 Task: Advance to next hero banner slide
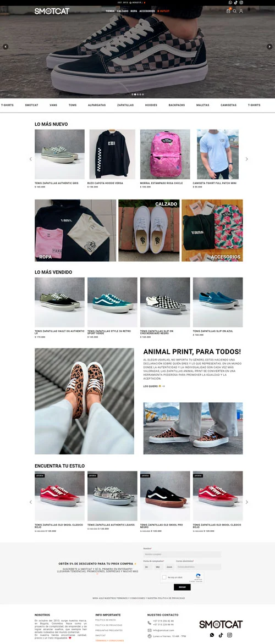click(269, 47)
